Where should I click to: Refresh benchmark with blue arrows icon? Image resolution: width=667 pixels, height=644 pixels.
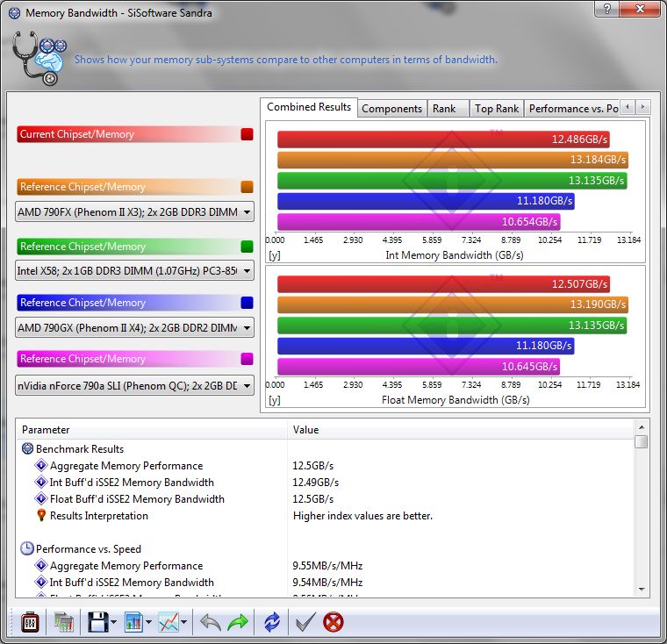coord(272,623)
